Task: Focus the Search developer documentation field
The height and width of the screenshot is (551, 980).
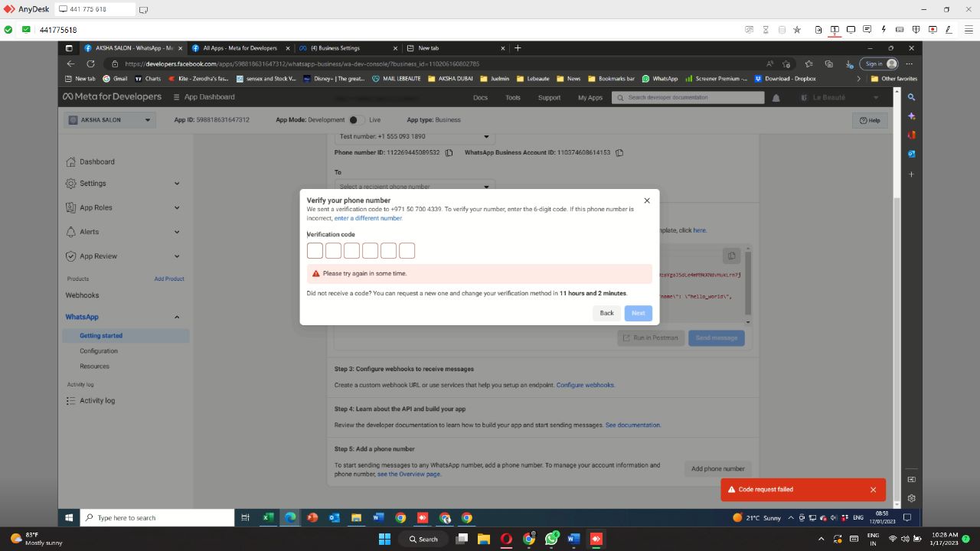Action: coord(689,98)
